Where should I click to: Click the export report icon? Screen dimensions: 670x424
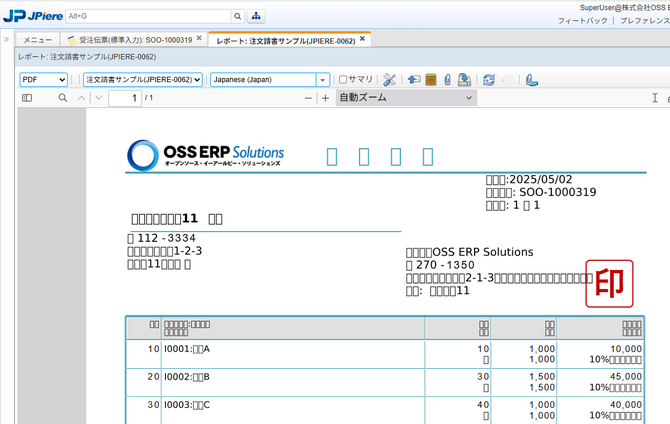[464, 80]
